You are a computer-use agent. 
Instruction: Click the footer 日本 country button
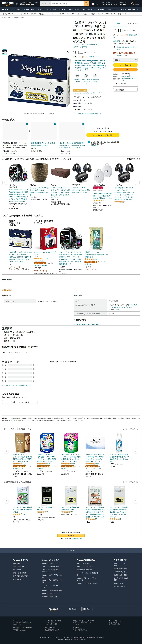click(87, 609)
